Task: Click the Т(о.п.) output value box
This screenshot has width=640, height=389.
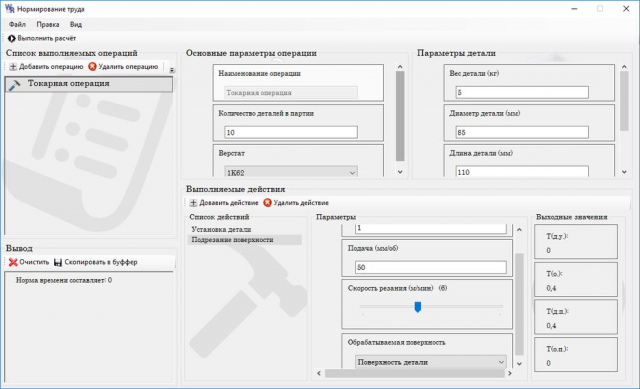Action: coord(576,354)
